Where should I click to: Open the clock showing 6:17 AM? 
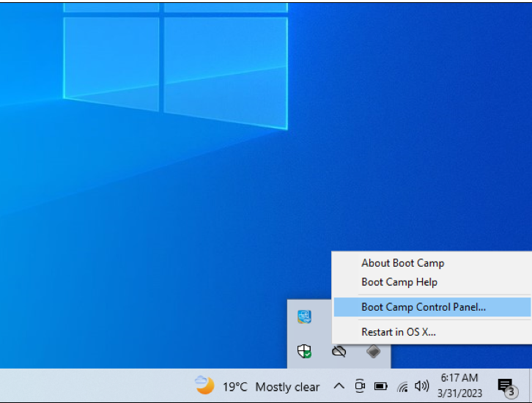[459, 378]
